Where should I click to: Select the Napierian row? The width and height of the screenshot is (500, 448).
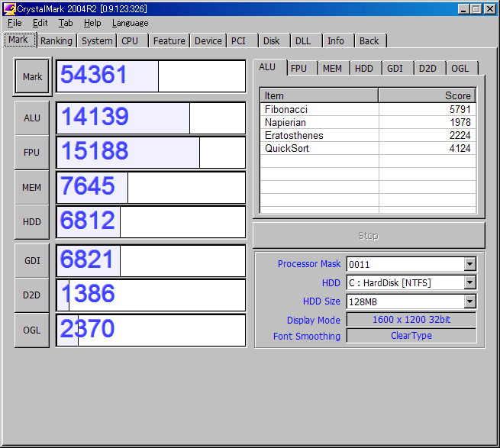pyautogui.click(x=368, y=122)
